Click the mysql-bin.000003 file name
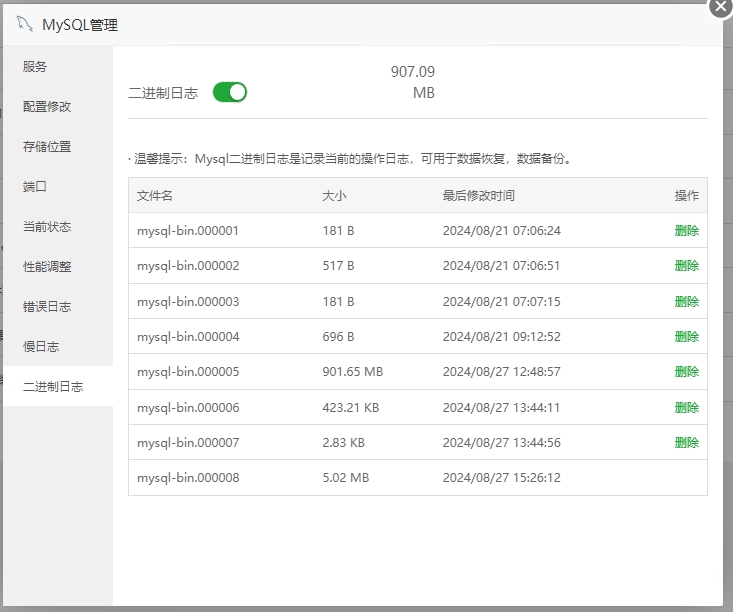The width and height of the screenshot is (733, 612). (188, 302)
